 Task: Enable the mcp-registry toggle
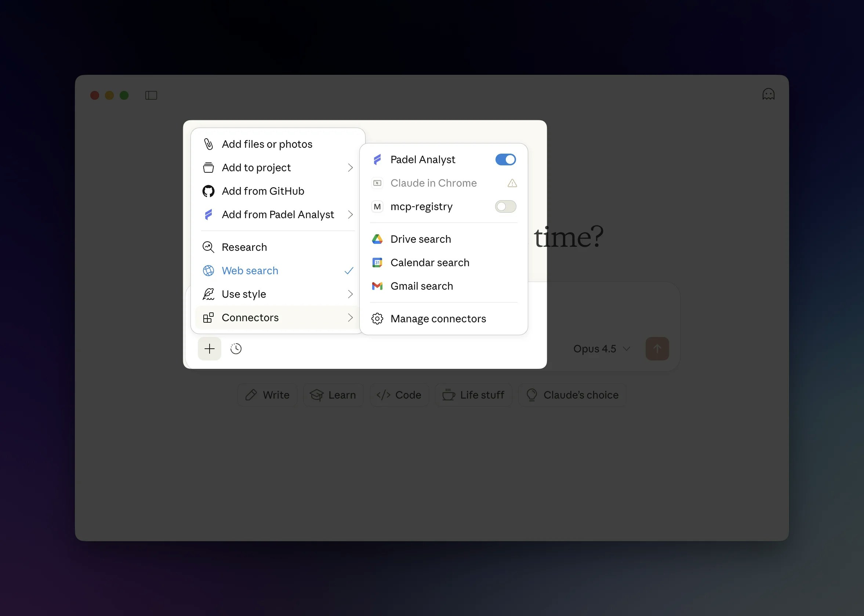click(x=505, y=207)
